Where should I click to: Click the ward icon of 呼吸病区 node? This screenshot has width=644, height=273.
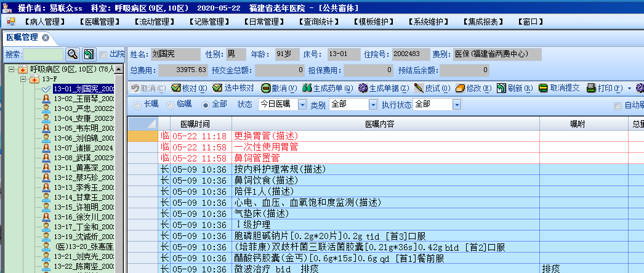(23, 69)
